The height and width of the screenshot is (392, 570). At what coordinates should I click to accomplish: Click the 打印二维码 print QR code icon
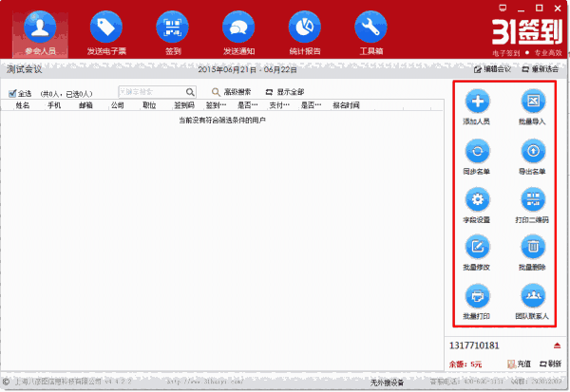(x=533, y=199)
